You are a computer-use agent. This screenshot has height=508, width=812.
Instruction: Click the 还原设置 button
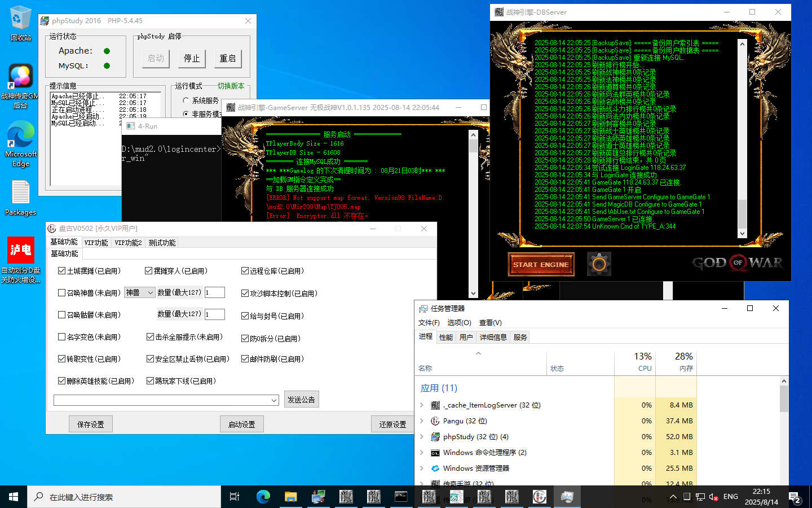click(x=393, y=424)
